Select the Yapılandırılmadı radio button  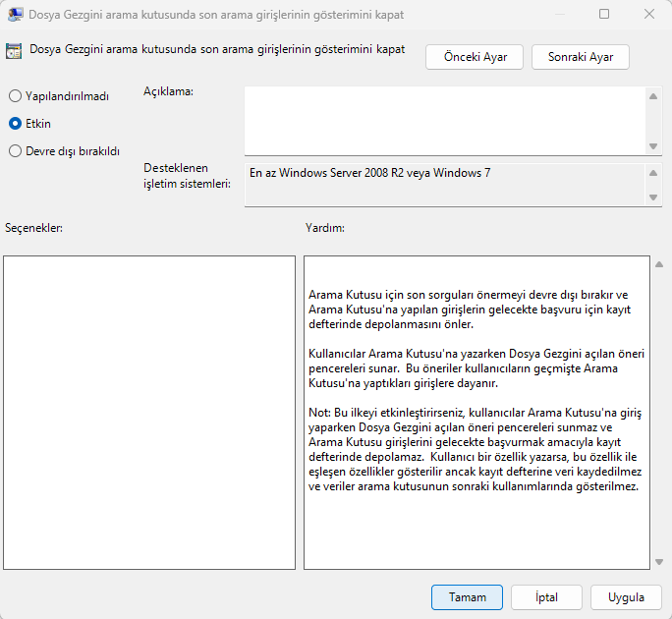coord(15,96)
